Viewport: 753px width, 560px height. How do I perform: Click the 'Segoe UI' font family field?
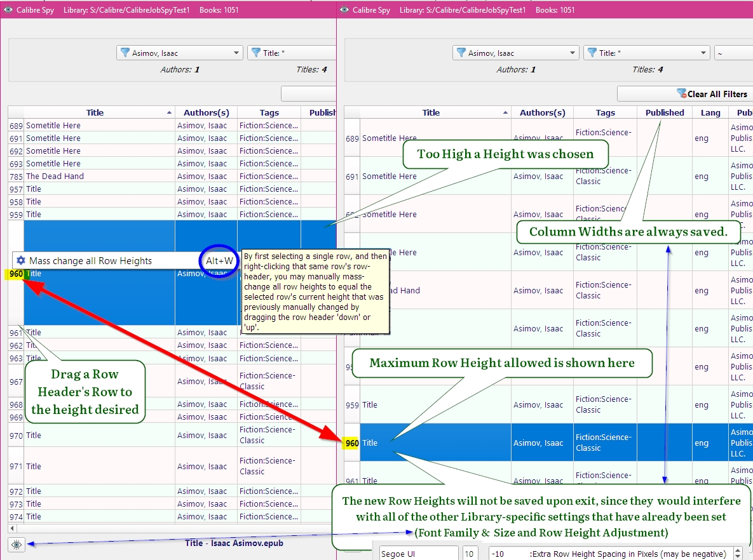(x=418, y=553)
